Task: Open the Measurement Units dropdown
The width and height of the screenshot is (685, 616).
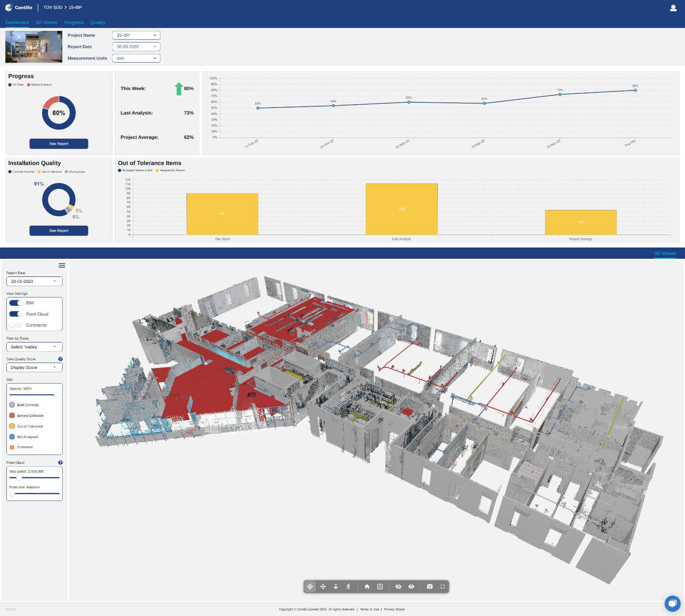Action: pos(136,58)
